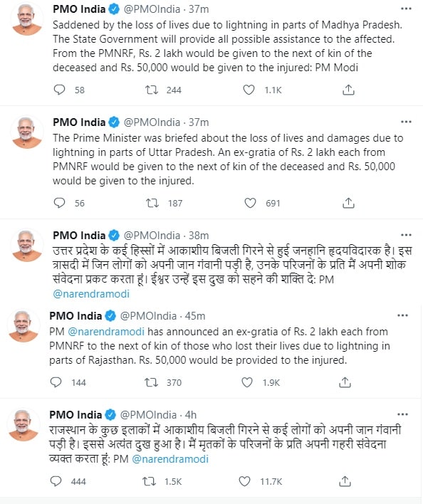Share the Rajasthan ex-gratia tweet
The image size is (423, 504).
click(345, 382)
